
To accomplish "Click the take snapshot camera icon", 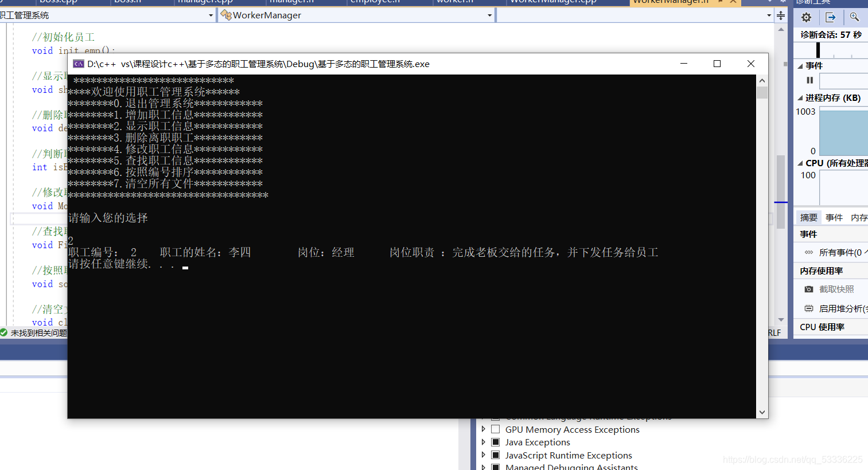I will [x=808, y=289].
